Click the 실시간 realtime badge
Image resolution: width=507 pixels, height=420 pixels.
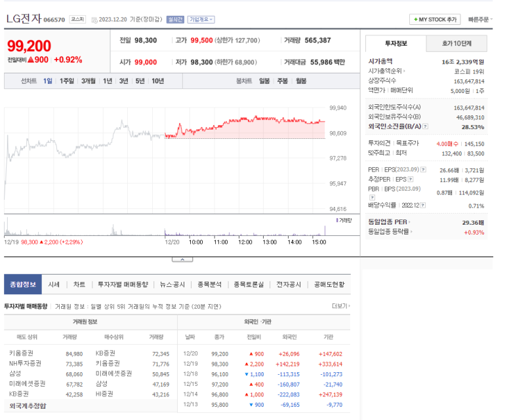[x=175, y=20]
